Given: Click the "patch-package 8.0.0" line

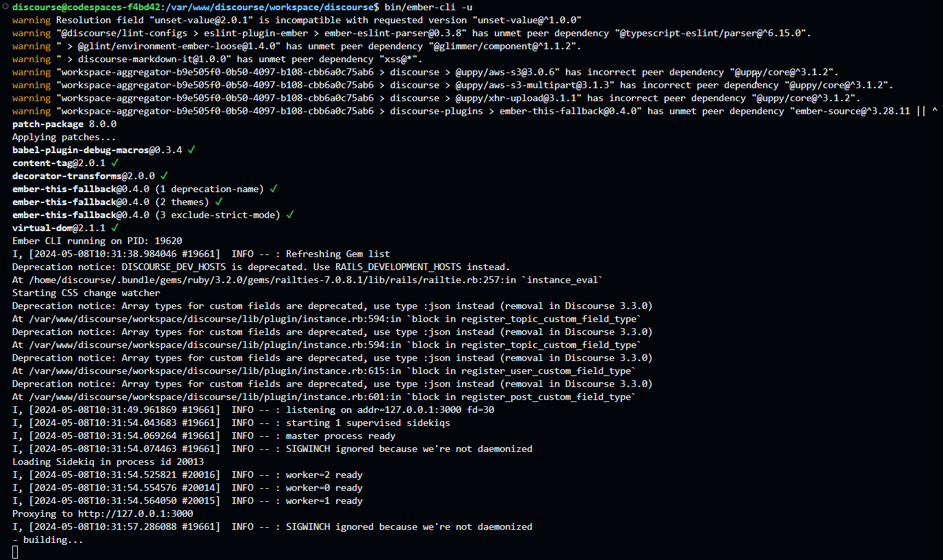Looking at the screenshot, I should [x=64, y=124].
